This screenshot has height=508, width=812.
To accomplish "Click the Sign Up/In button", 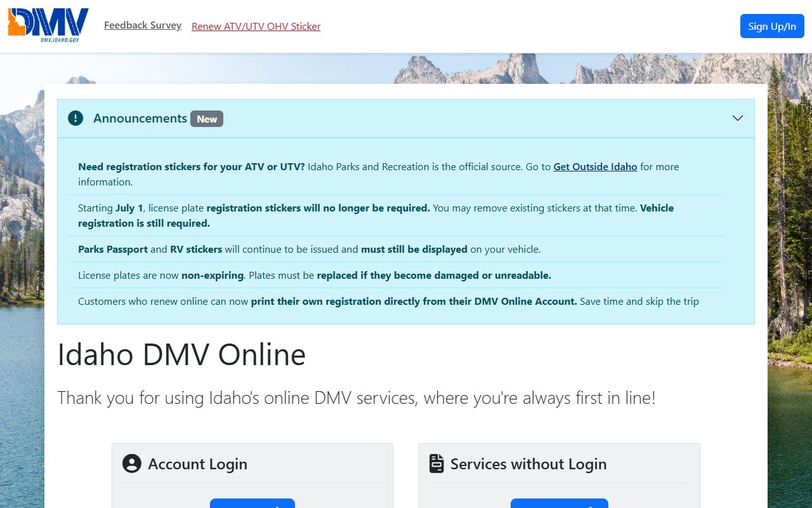I will coord(772,26).
